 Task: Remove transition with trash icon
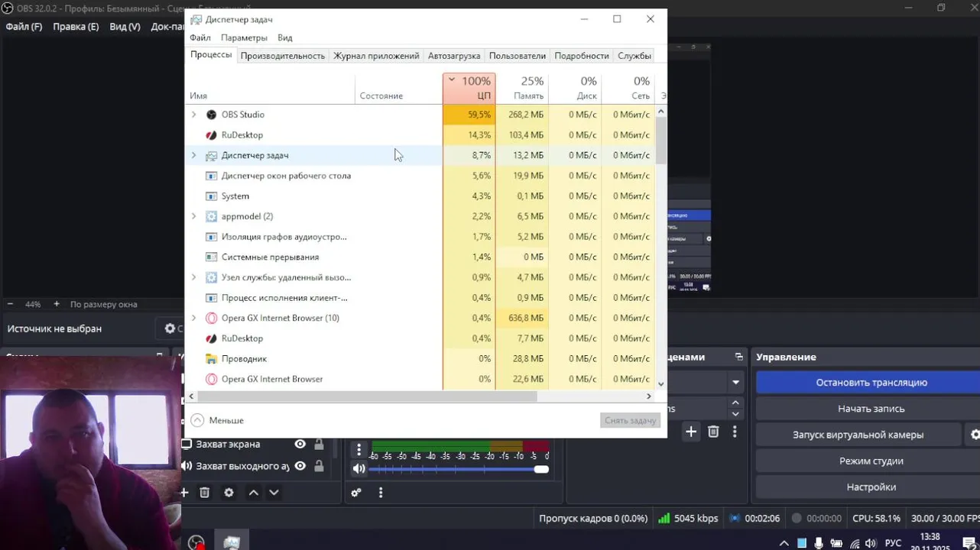tap(713, 432)
